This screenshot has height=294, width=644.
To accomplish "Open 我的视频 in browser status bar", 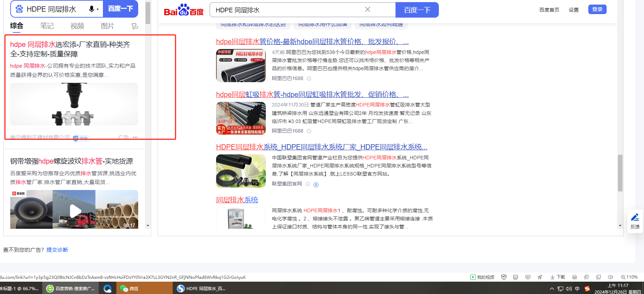I will tap(482, 277).
